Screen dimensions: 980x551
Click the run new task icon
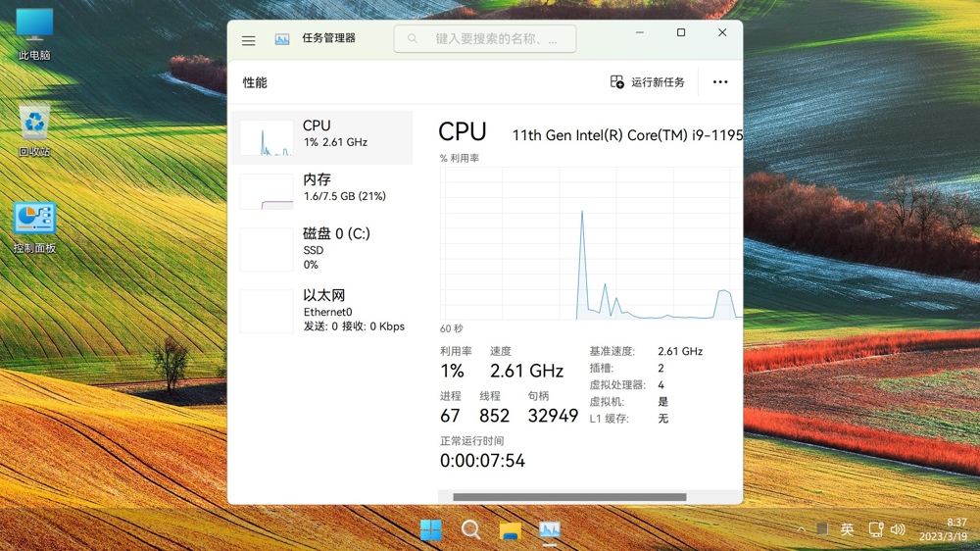pos(616,82)
